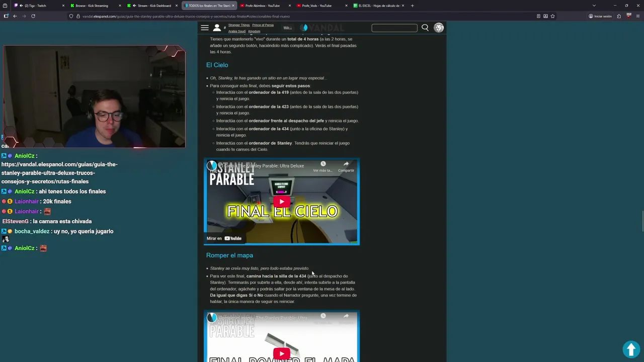Reload the page with the refresh icon
This screenshot has height=362, width=644.
click(x=33, y=16)
